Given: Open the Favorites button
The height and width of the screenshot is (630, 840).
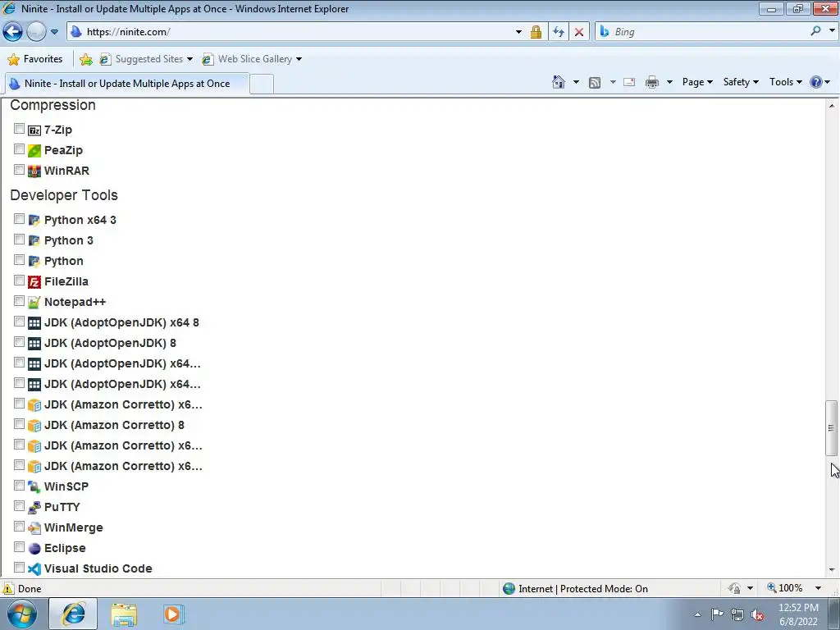Looking at the screenshot, I should pyautogui.click(x=35, y=59).
